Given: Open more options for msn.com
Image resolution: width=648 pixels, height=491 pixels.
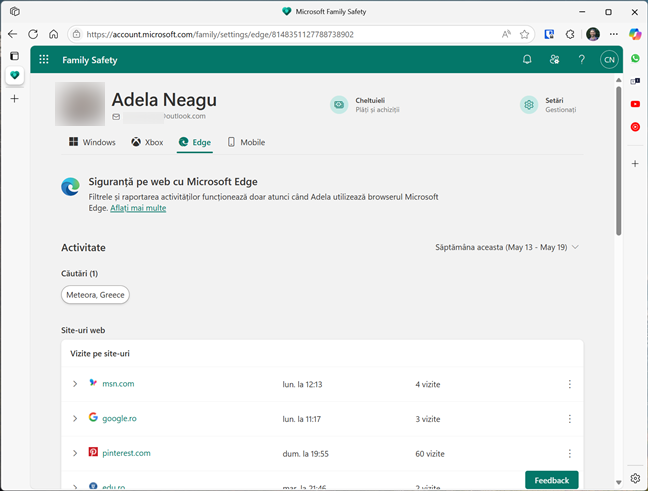Looking at the screenshot, I should coord(569,384).
